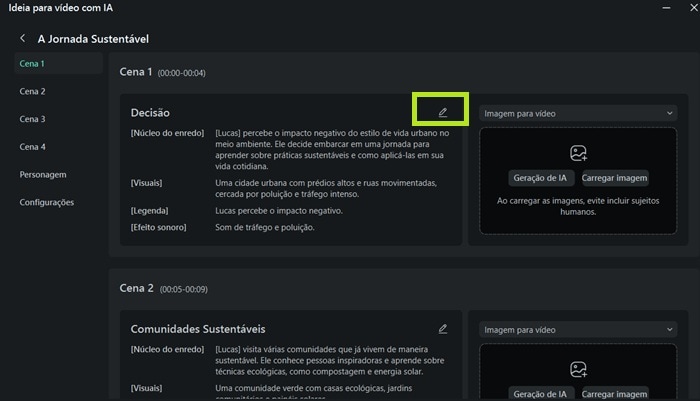Click the Cena 2 (00:05-00:09) heading
The height and width of the screenshot is (401, 700).
tap(163, 288)
